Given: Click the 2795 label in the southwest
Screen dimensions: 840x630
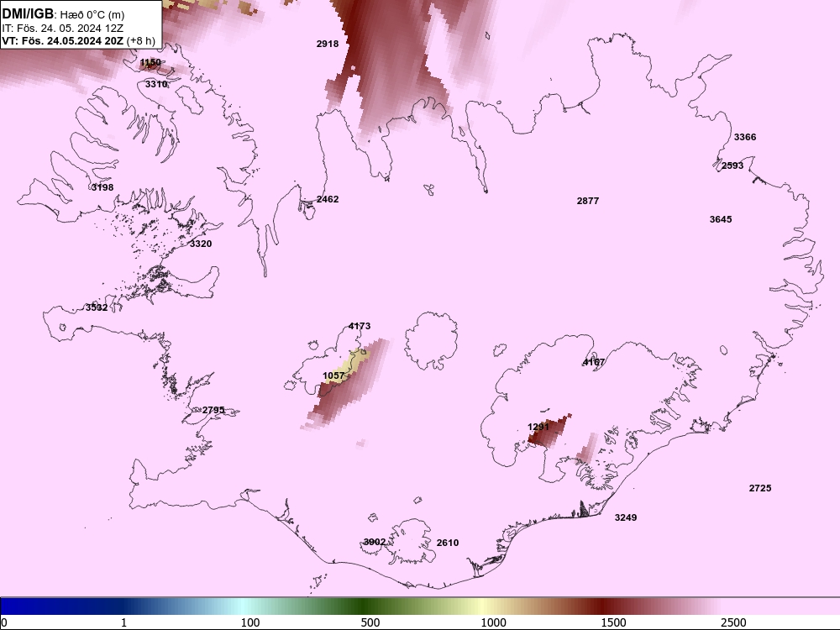Looking at the screenshot, I should (x=213, y=411).
